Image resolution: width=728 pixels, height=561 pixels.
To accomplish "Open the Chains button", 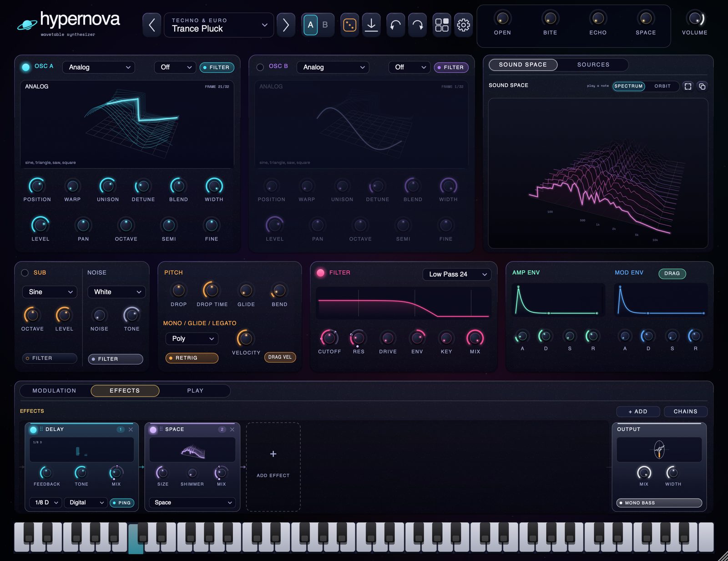I will pos(685,411).
